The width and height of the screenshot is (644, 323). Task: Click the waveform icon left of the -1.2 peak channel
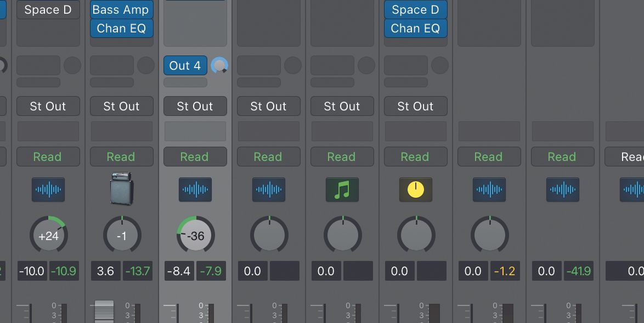coord(489,190)
